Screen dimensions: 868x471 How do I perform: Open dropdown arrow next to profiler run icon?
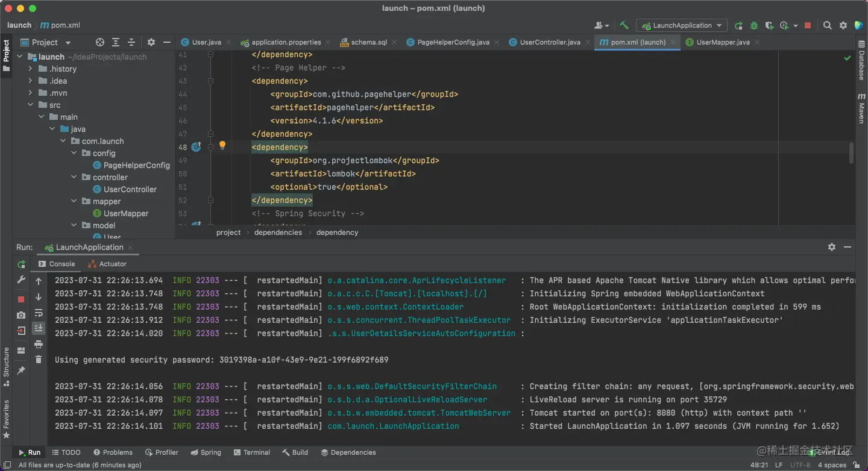pos(796,26)
